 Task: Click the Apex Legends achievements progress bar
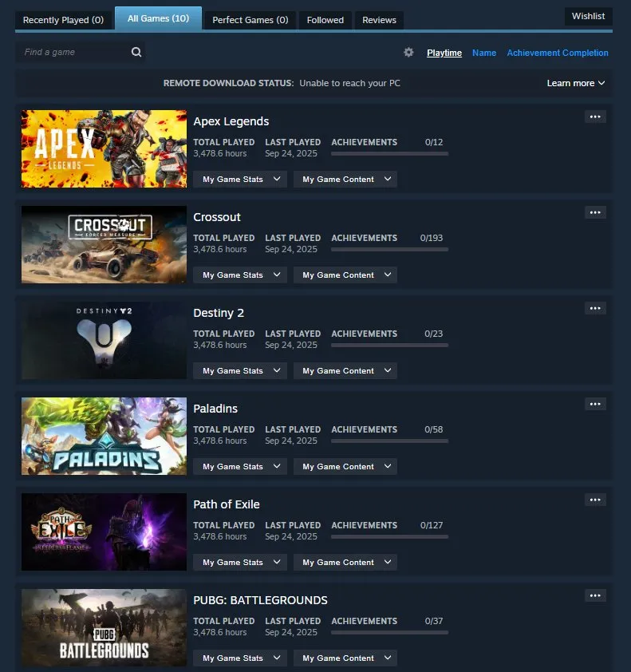pyautogui.click(x=390, y=153)
